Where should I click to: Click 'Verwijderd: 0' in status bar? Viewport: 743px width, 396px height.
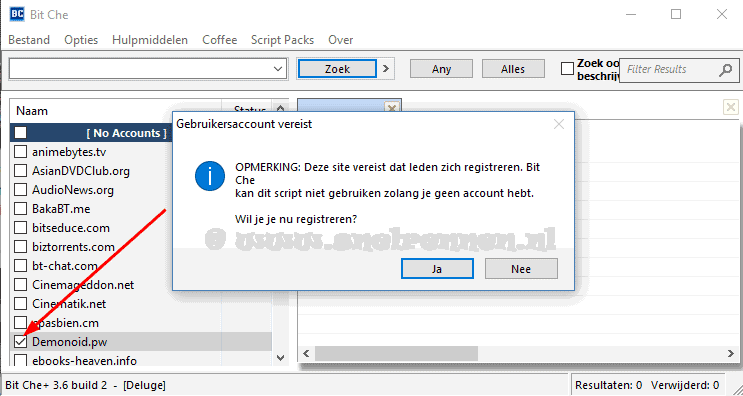(685, 385)
